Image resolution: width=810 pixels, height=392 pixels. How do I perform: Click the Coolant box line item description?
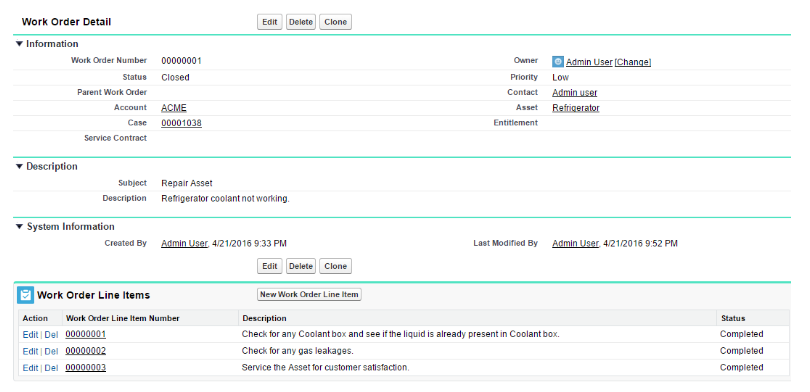tap(401, 334)
